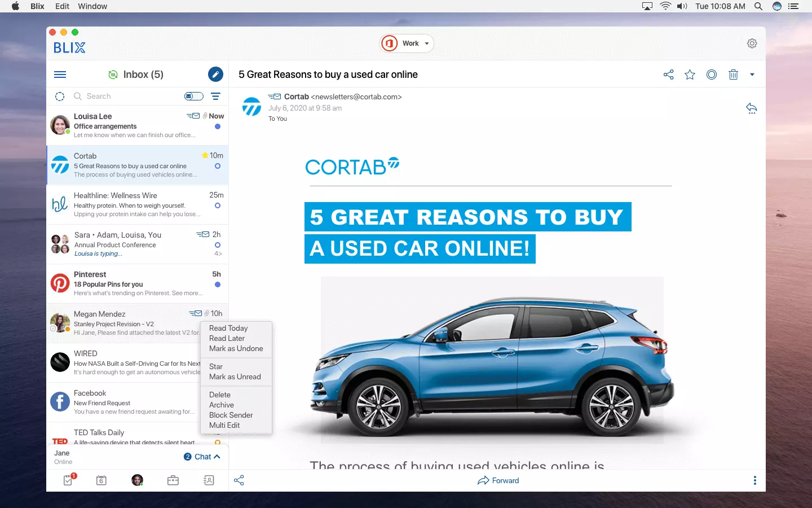This screenshot has width=812, height=508.
Task: Toggle status circle on Annual Product Conference
Action: [218, 245]
